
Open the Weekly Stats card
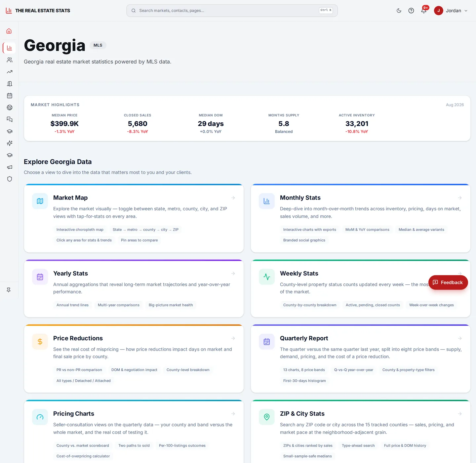tap(361, 288)
